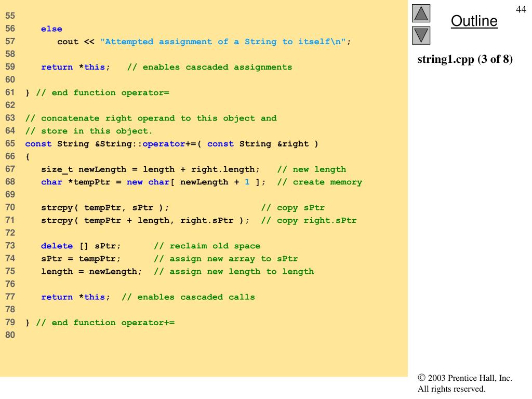Image resolution: width=532 pixels, height=399 pixels.
Task: Click the up arrow navigation button
Action: [x=421, y=13]
